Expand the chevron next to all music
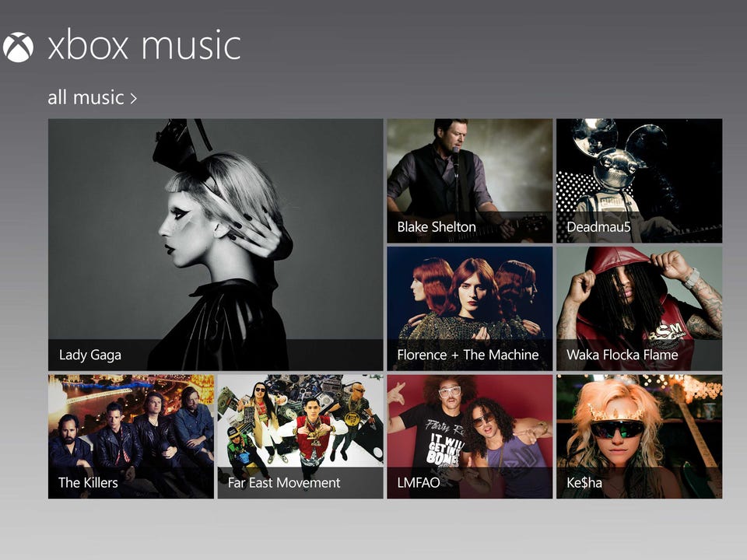The image size is (747, 560). [x=133, y=99]
